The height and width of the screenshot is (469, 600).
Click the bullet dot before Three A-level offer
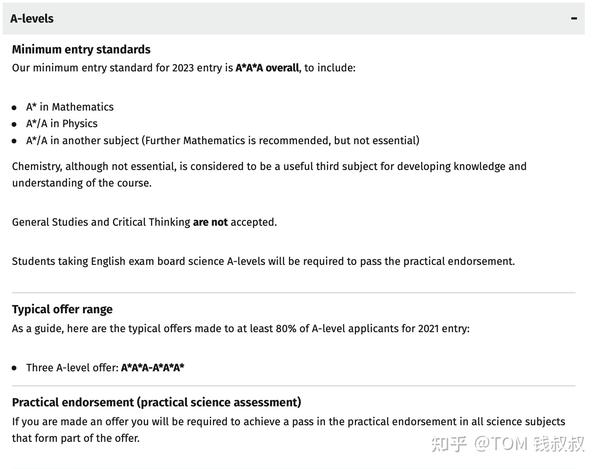coord(14,368)
